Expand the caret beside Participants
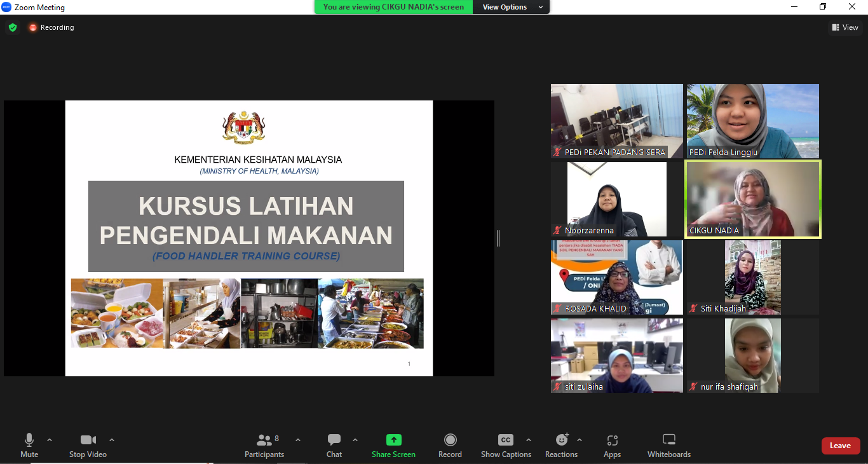The image size is (868, 464). click(298, 440)
